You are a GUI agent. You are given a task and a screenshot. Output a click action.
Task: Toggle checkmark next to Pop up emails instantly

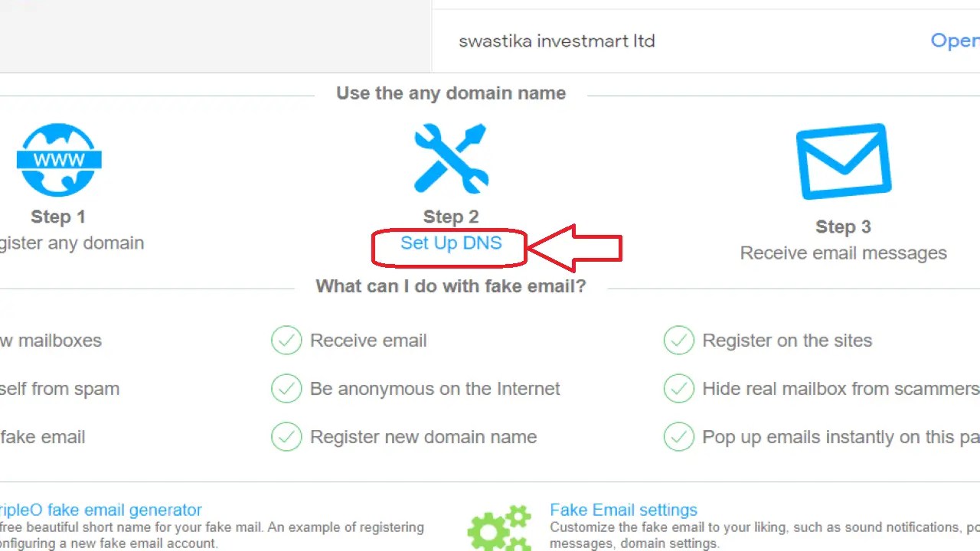pyautogui.click(x=678, y=437)
